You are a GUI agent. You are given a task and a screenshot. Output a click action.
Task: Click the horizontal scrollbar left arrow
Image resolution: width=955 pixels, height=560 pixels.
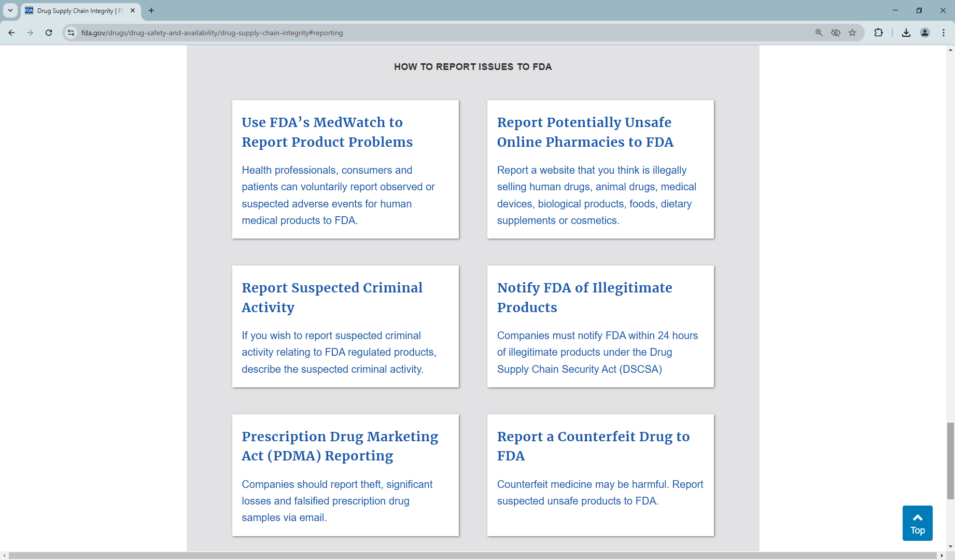tap(4, 556)
